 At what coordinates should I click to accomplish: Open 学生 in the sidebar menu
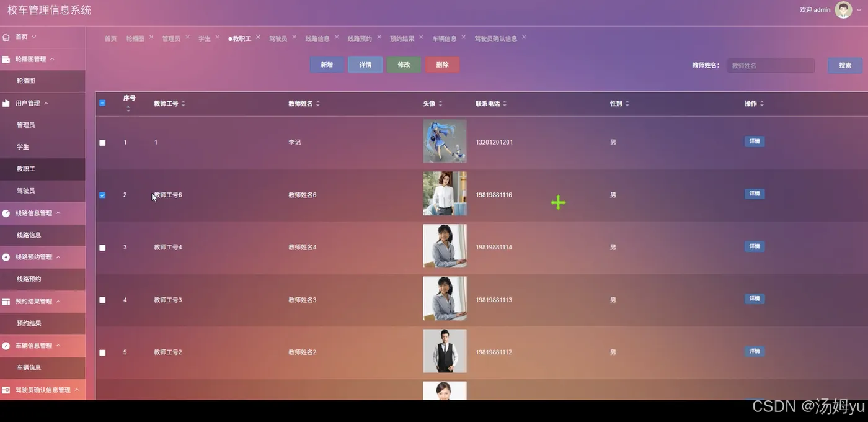click(x=23, y=147)
